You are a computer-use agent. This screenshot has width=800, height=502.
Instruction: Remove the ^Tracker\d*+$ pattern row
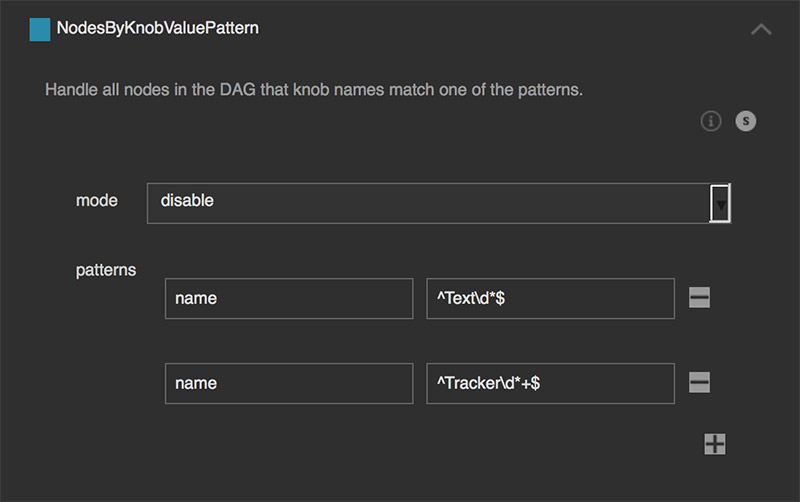click(x=700, y=382)
